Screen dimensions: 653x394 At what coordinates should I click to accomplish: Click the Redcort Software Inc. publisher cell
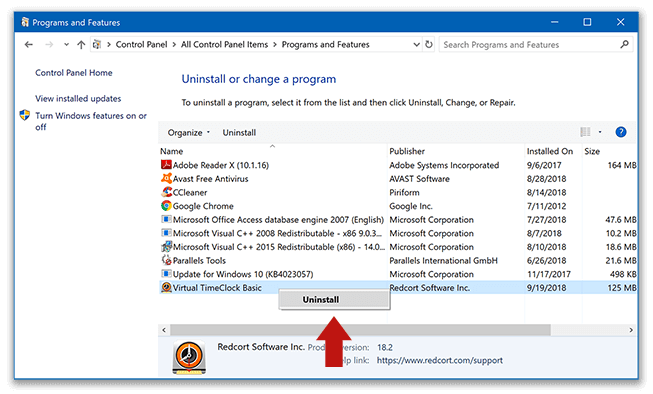click(429, 287)
